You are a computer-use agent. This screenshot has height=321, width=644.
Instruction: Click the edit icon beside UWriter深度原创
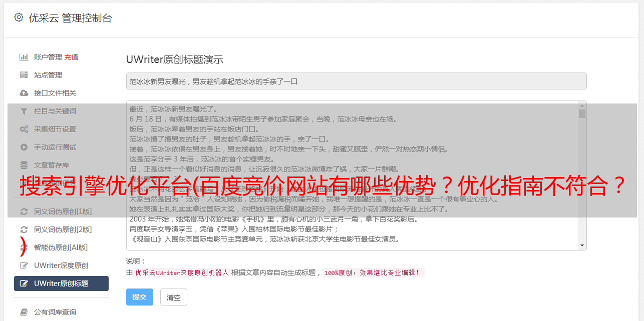click(x=24, y=265)
